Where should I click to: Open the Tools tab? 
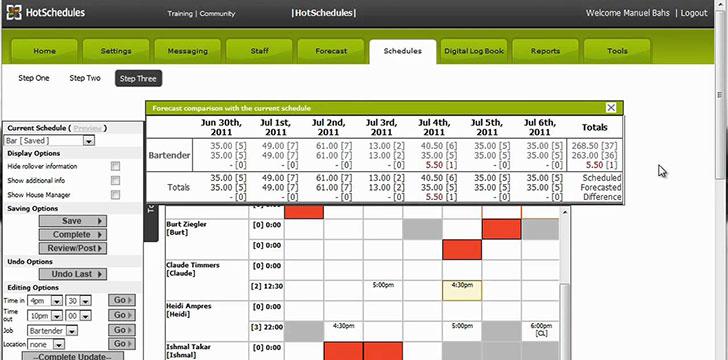point(617,51)
